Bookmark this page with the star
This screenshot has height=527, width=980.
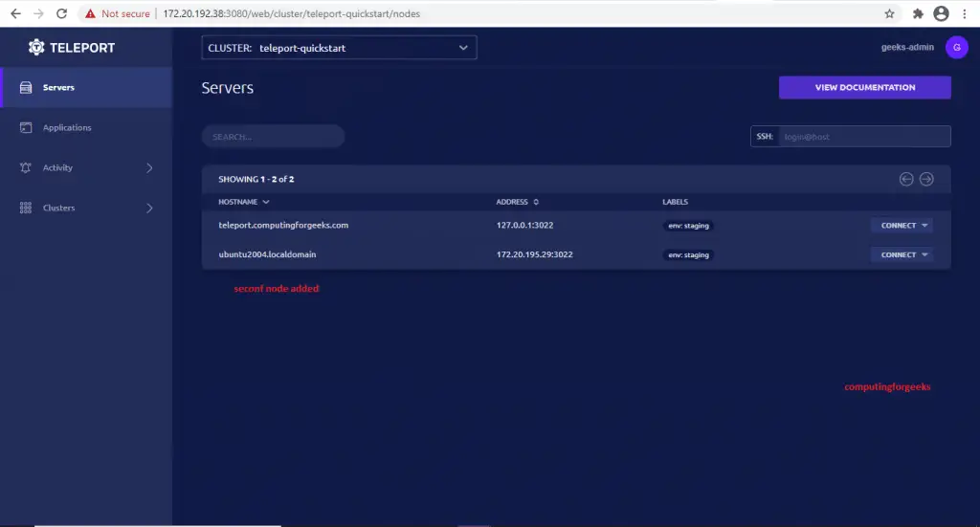pos(889,13)
